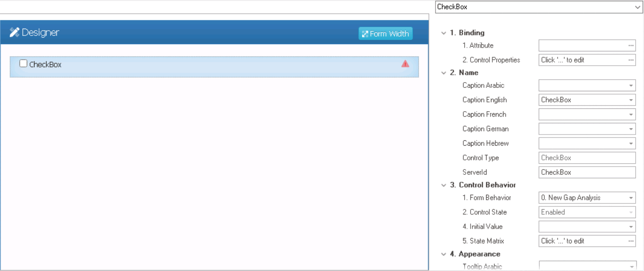Viewport: 644px width, 271px height.
Task: Collapse the 2. Name section
Action: coord(443,73)
